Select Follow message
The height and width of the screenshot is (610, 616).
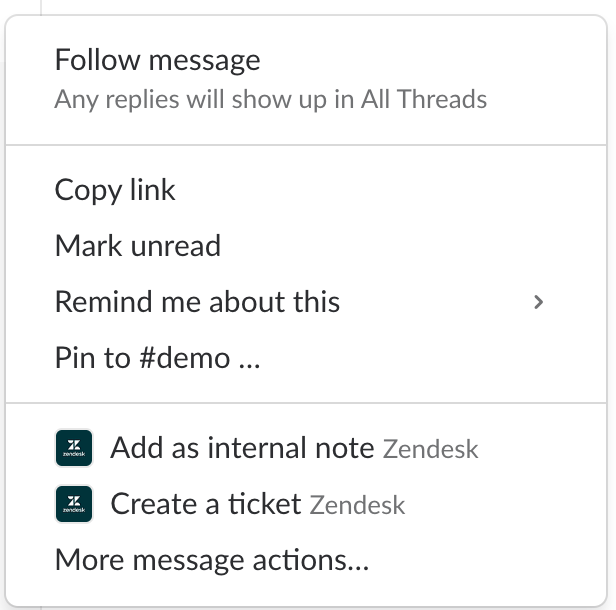coord(157,60)
